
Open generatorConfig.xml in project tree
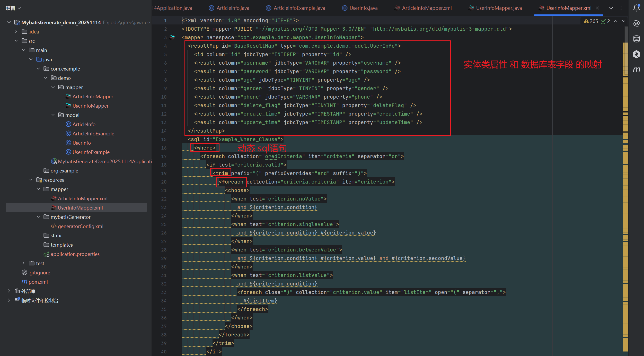(80, 226)
